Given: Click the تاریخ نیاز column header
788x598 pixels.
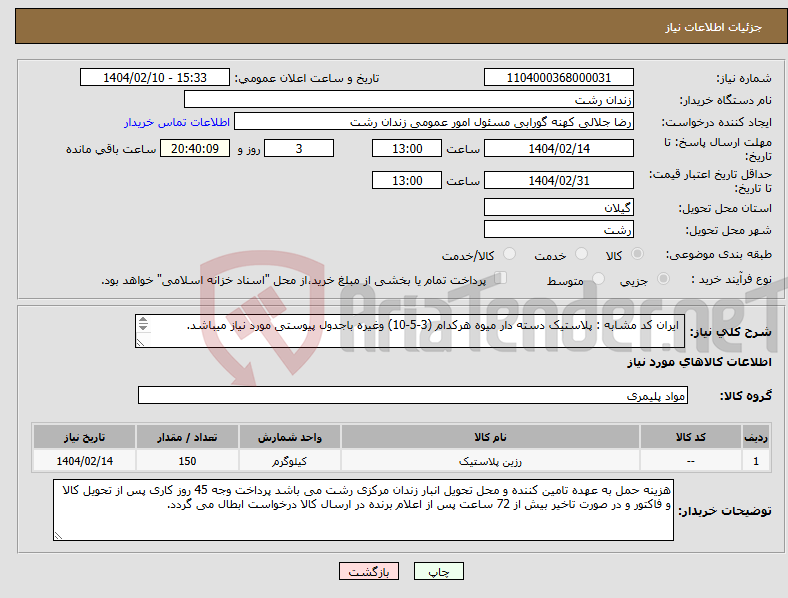Looking at the screenshot, I should pyautogui.click(x=84, y=437).
